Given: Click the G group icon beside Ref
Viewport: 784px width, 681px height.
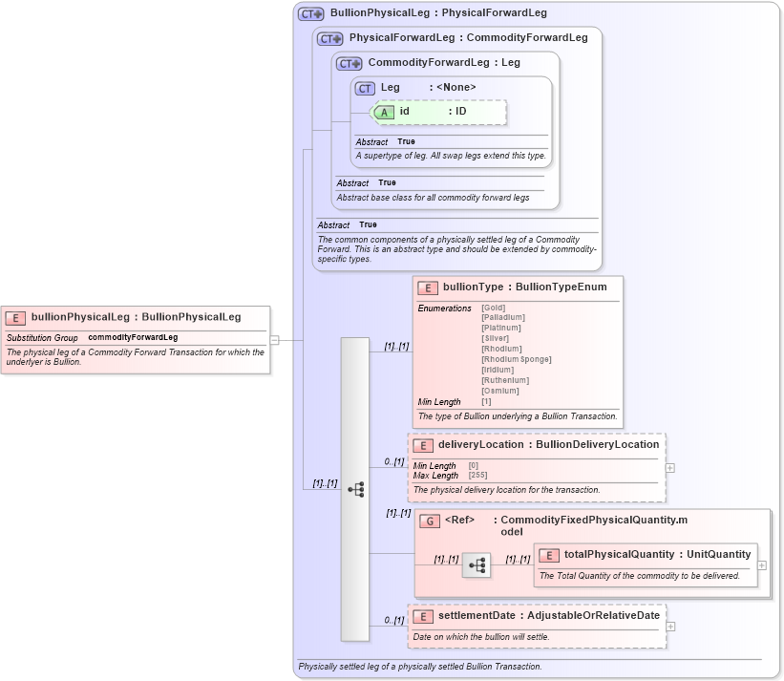Looking at the screenshot, I should [x=430, y=521].
